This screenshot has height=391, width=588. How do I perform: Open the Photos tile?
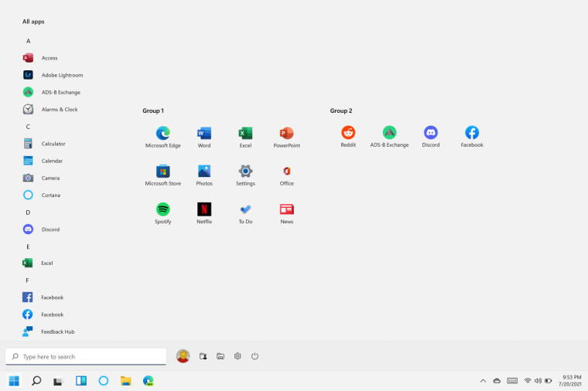pyautogui.click(x=204, y=175)
